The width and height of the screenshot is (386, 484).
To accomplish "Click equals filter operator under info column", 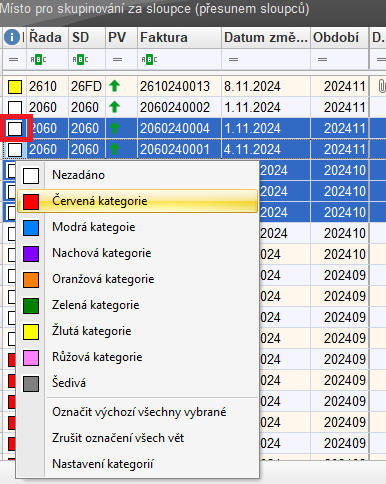I will click(x=13, y=60).
